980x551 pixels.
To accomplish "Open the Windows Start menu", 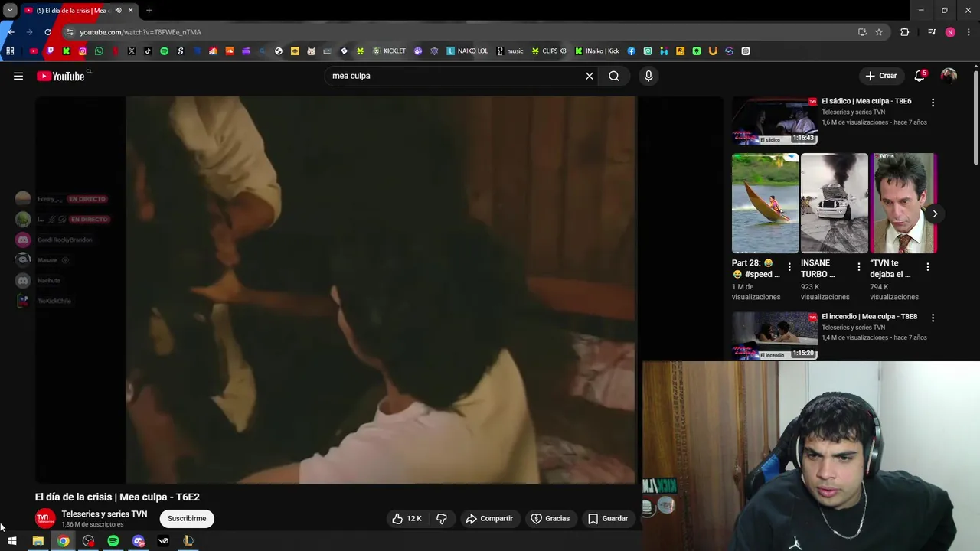I will [x=12, y=541].
